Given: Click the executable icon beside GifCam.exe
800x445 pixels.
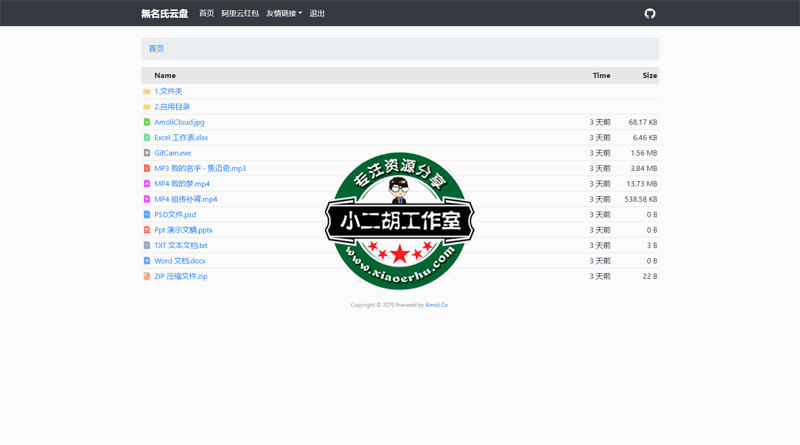Looking at the screenshot, I should [147, 153].
